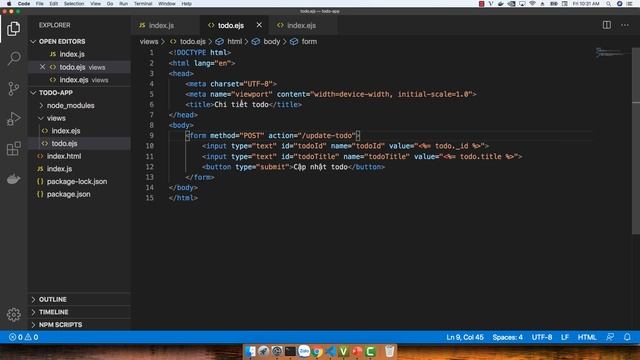Click the Split Editor Right icon

[607, 25]
